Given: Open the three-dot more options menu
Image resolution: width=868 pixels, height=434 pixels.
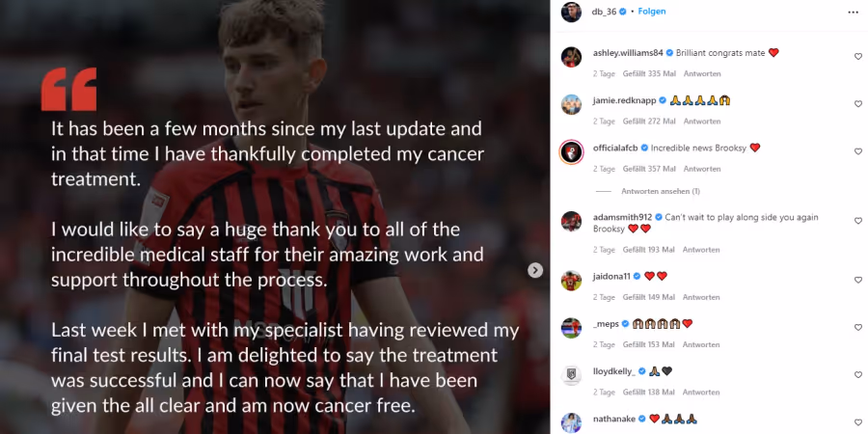Looking at the screenshot, I should point(853,13).
